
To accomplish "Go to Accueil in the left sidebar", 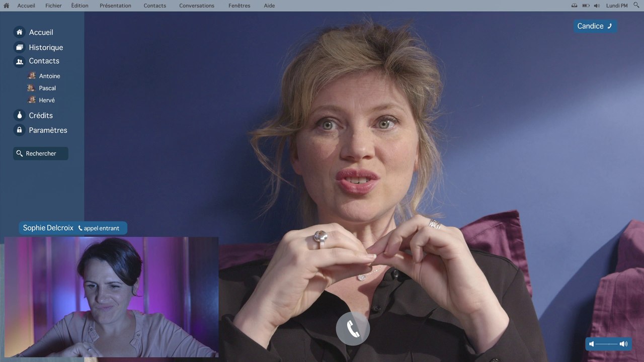I will [x=34, y=32].
